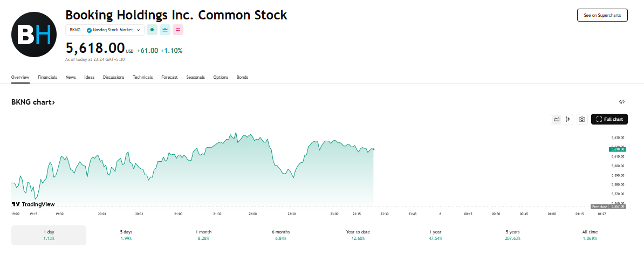
Task: Take a chart snapshot with camera icon
Action: point(582,119)
